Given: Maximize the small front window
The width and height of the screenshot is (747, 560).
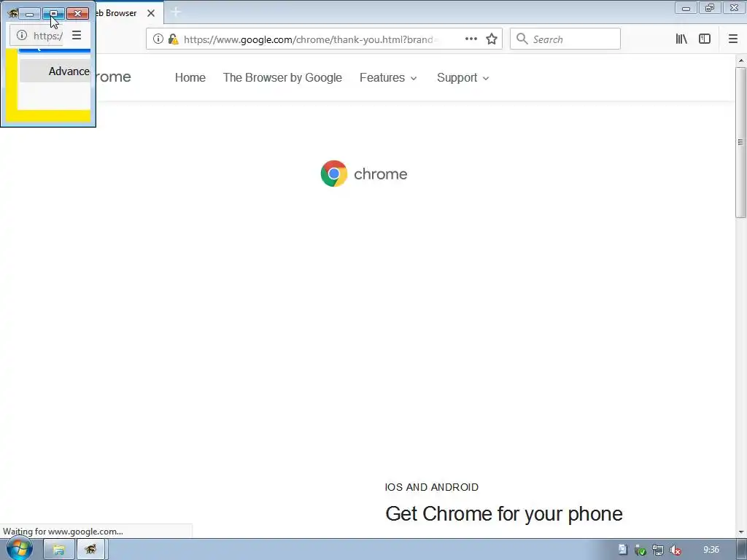Looking at the screenshot, I should 53,14.
